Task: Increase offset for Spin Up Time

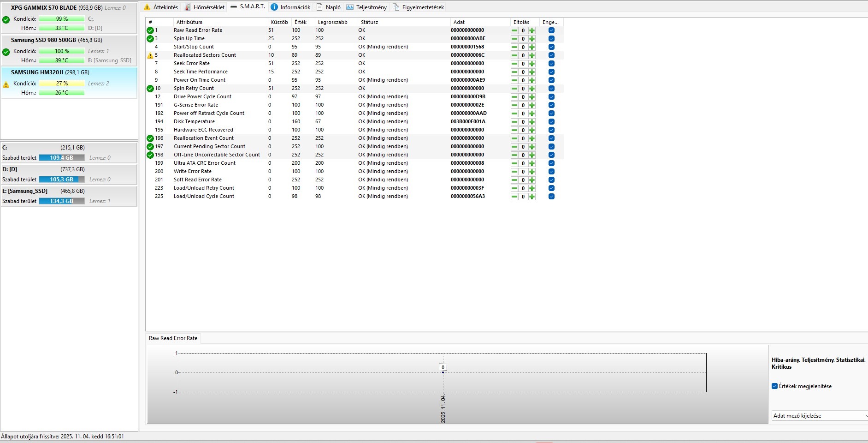Action: point(532,39)
